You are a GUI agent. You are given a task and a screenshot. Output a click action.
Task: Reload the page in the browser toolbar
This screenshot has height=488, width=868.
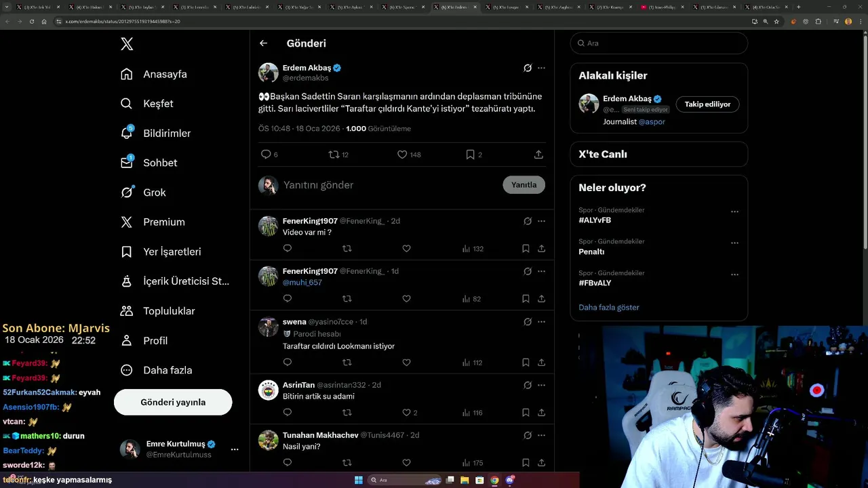[x=31, y=21]
